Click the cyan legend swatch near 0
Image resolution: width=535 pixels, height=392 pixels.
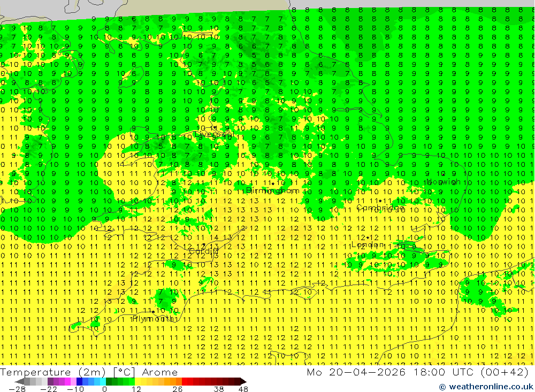point(103,382)
